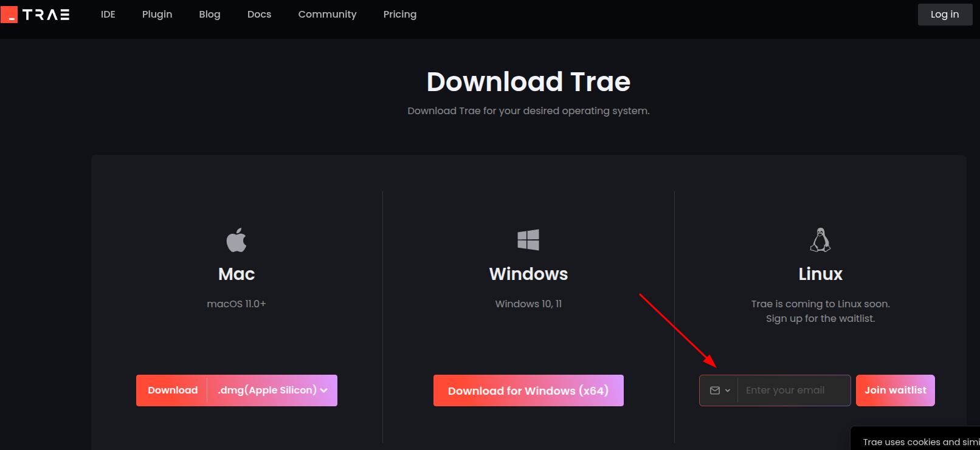View the Pricing page
Viewport: 980px width, 450px height.
400,14
